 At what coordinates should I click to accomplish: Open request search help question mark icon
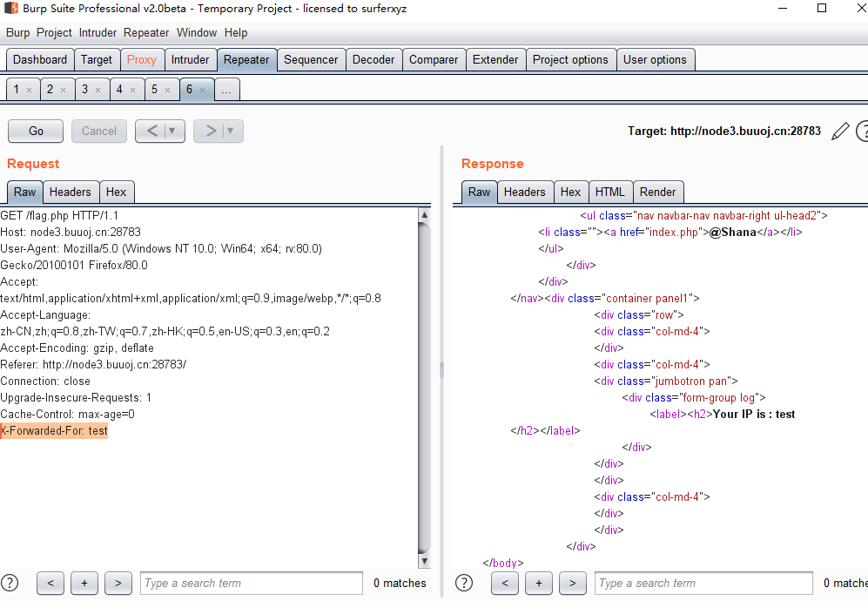pyautogui.click(x=10, y=583)
